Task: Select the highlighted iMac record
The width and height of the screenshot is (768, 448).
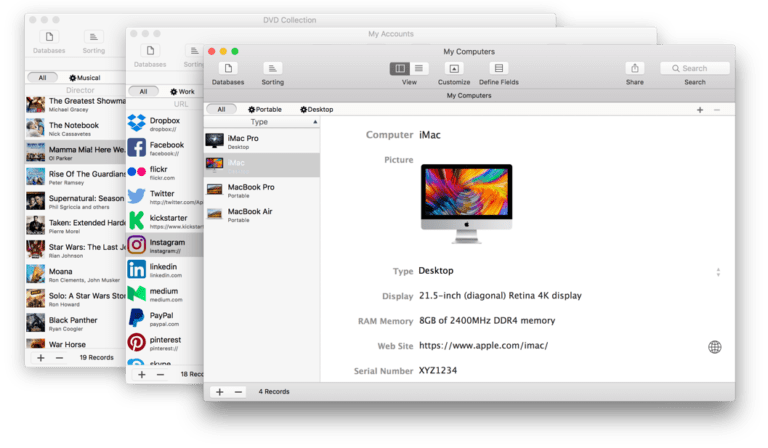Action: pyautogui.click(x=262, y=165)
